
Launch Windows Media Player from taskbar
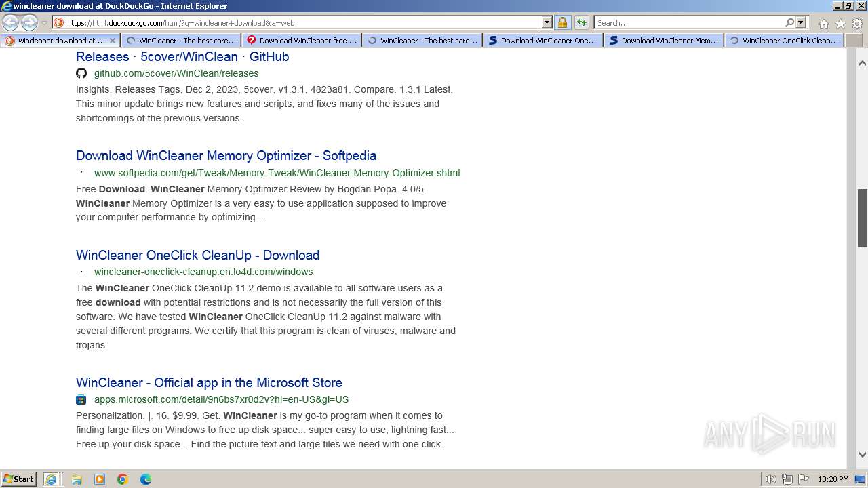100,479
